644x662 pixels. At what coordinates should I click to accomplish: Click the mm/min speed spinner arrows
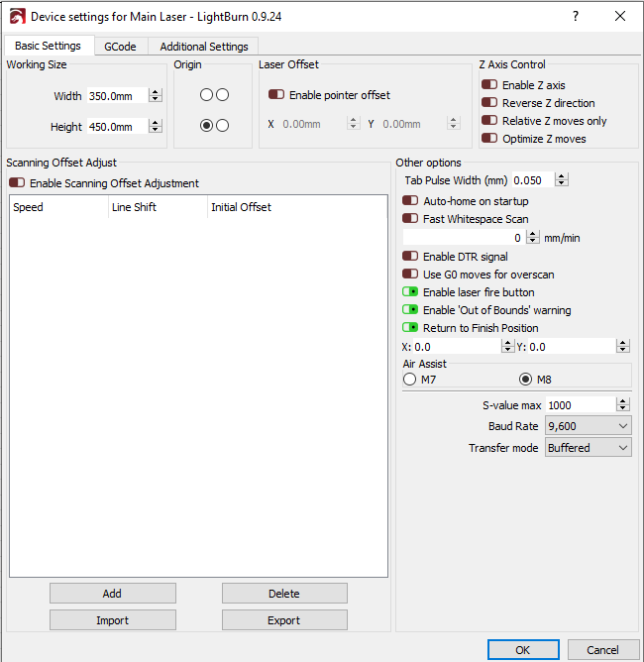click(x=533, y=237)
